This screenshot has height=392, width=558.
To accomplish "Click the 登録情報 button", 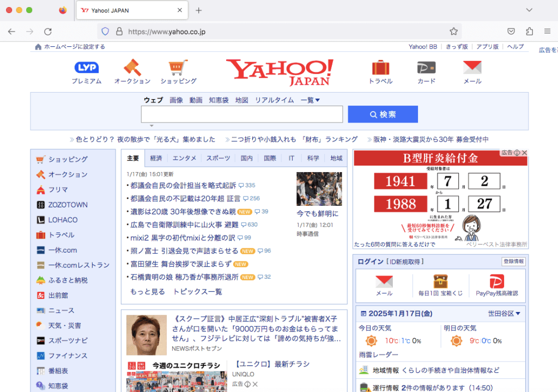I will [x=513, y=261].
